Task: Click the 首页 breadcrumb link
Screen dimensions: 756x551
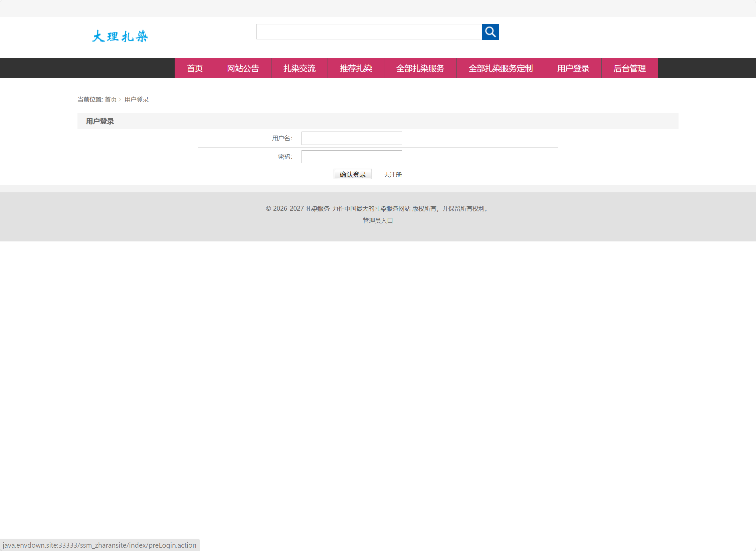Action: (x=110, y=100)
